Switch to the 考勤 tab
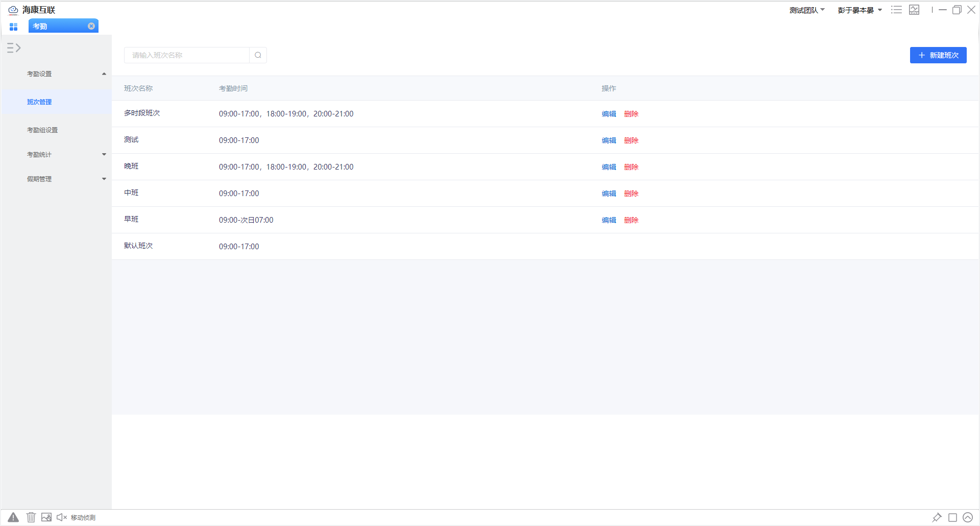 point(63,26)
